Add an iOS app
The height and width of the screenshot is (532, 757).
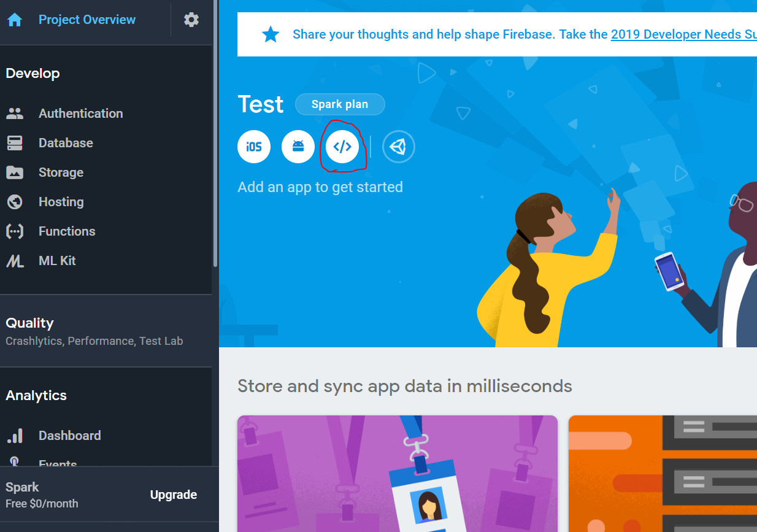(254, 147)
